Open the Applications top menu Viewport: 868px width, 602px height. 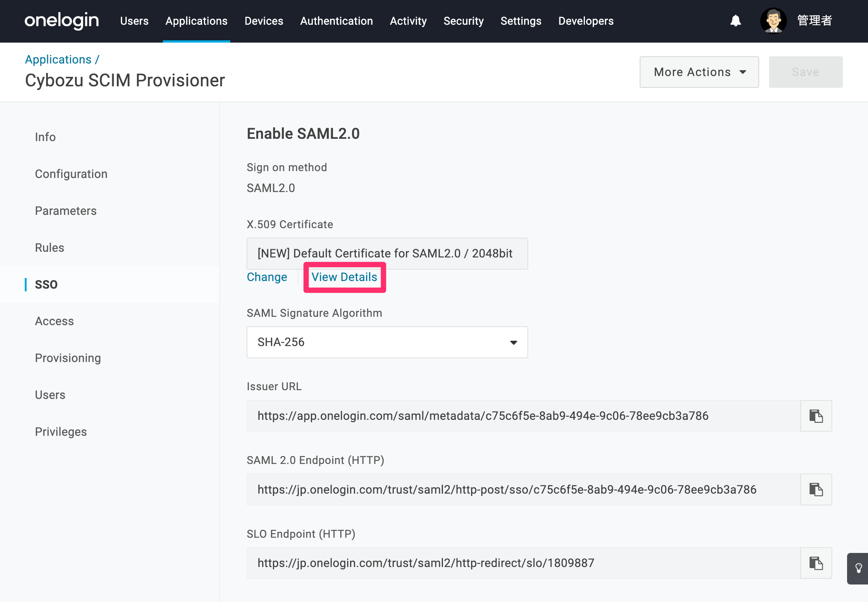pos(196,21)
